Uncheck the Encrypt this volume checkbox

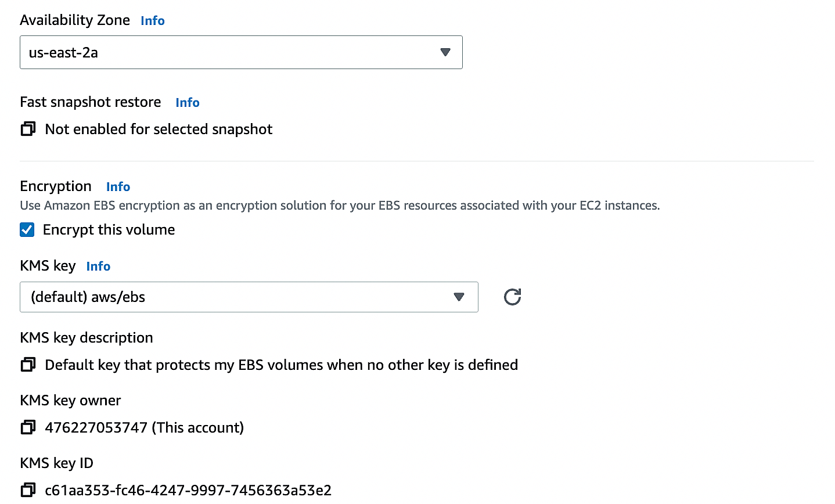coord(27,230)
